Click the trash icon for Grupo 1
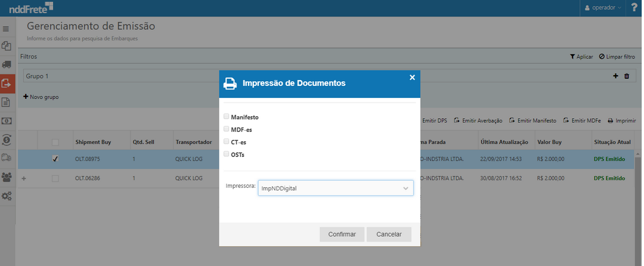 (x=626, y=76)
